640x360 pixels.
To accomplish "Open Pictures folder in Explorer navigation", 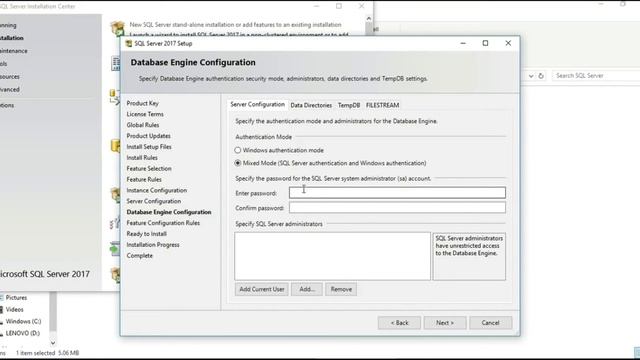I will pos(16,298).
